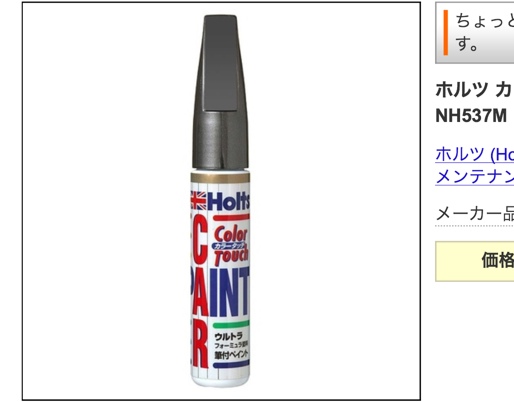Image resolution: width=514 pixels, height=402 pixels.
Task: Open the メンテナン category link
Action: (x=475, y=176)
